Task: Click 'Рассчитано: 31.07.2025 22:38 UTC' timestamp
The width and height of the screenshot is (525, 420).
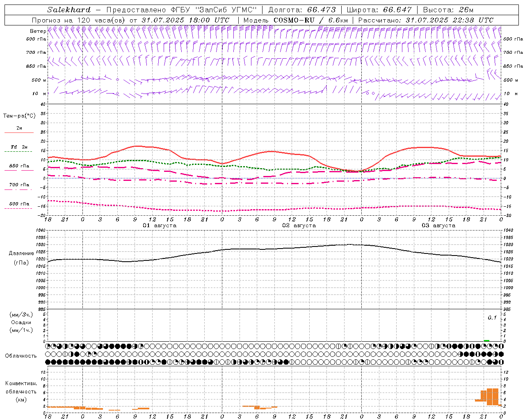Action: tap(426, 20)
